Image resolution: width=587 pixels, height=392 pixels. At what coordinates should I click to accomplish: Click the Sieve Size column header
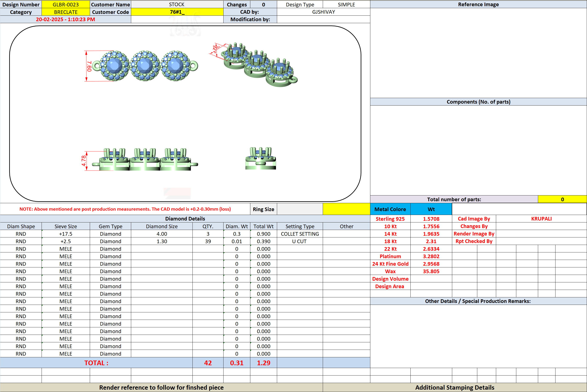pos(66,226)
